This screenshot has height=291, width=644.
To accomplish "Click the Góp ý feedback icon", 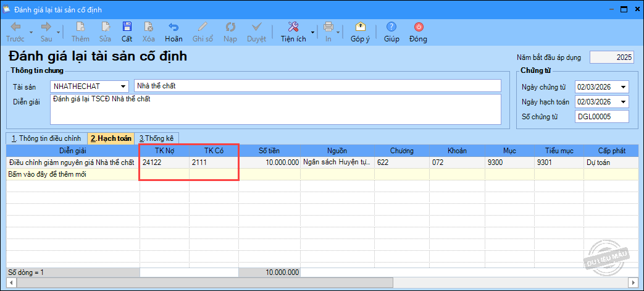I will click(360, 27).
